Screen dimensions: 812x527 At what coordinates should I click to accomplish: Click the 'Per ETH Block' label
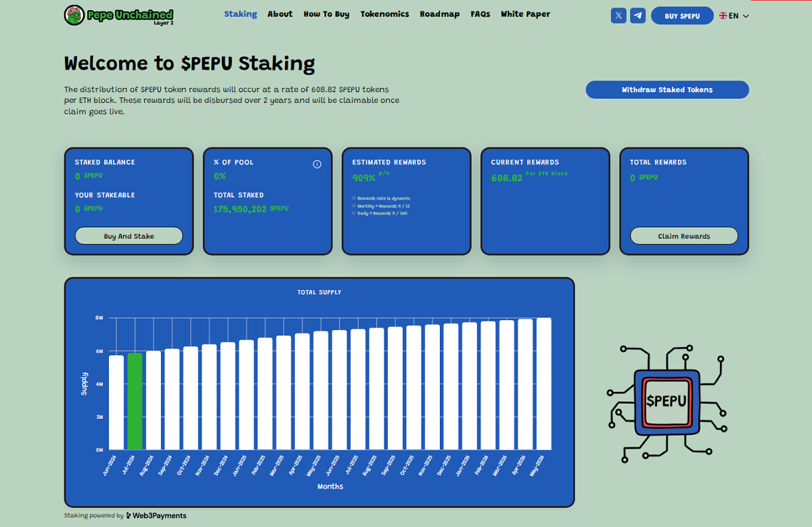547,174
